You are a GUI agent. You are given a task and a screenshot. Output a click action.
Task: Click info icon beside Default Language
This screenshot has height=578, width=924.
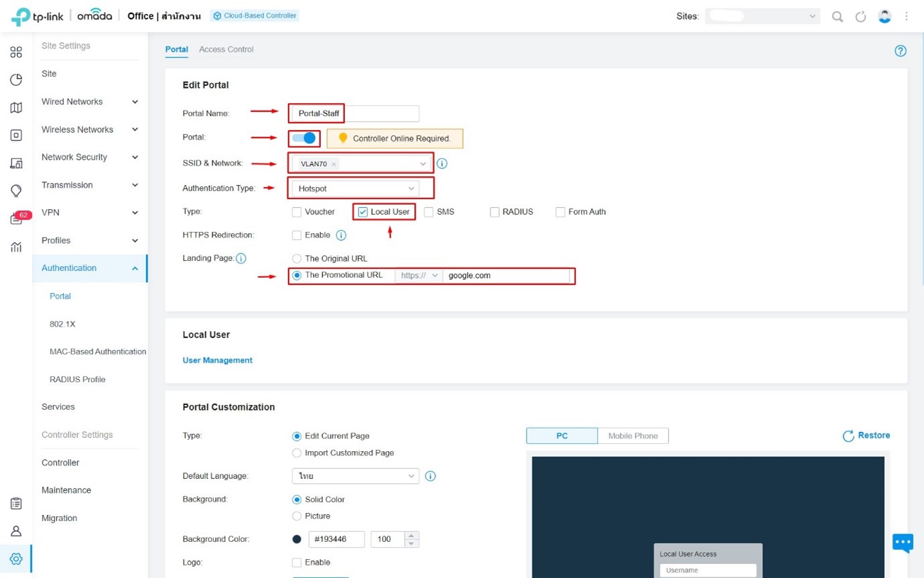click(x=431, y=476)
